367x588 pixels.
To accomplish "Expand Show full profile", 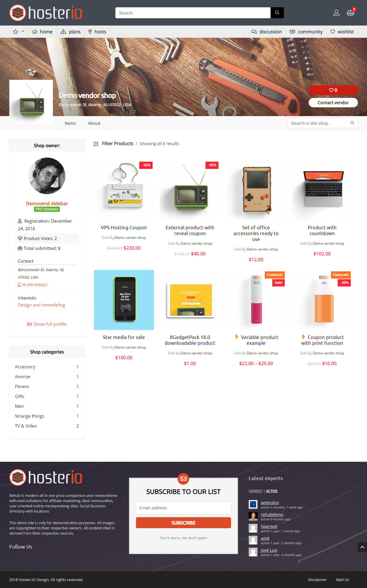I will (x=47, y=324).
